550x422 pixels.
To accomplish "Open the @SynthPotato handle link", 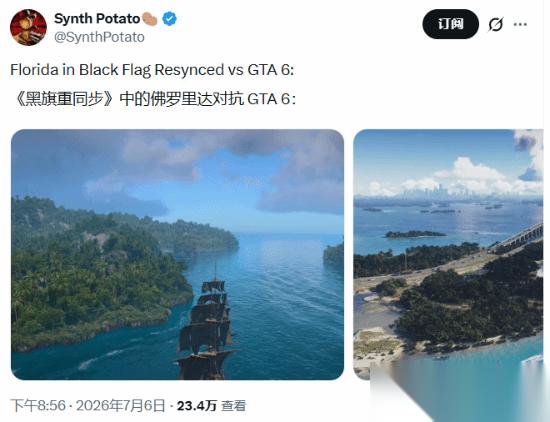I will 99,37.
